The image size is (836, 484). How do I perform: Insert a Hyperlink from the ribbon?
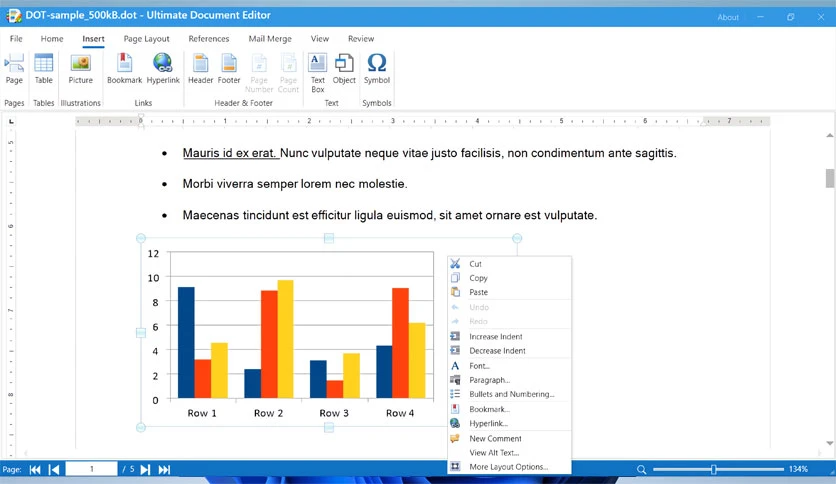(163, 69)
